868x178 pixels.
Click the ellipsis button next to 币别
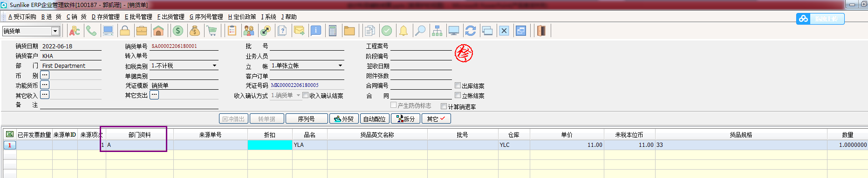point(45,75)
